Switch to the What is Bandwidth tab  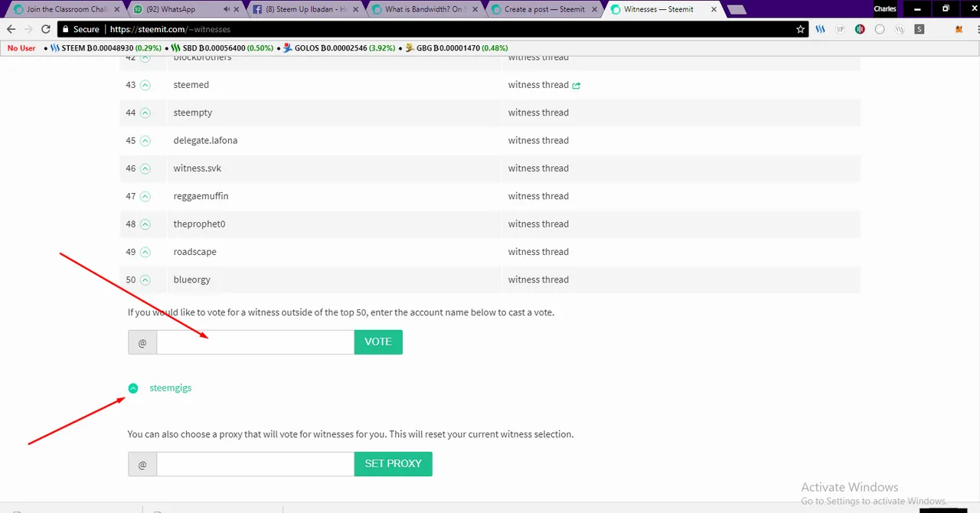pos(425,9)
